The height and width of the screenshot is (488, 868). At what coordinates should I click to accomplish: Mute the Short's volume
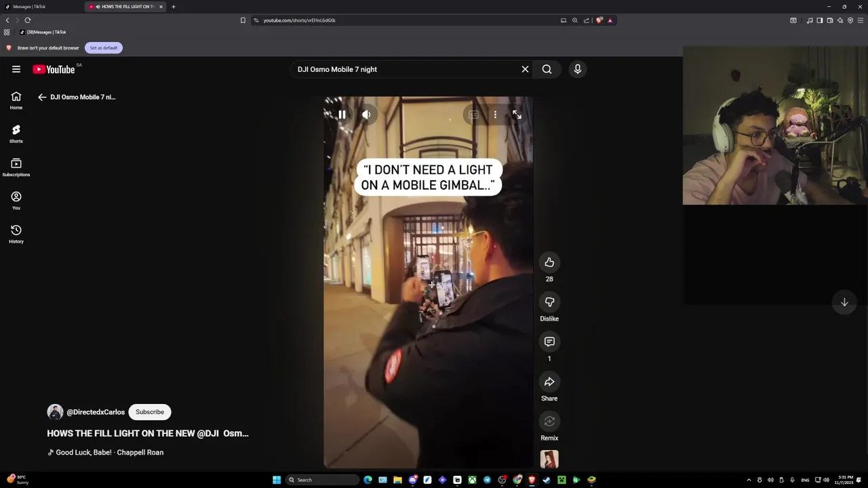pyautogui.click(x=366, y=115)
